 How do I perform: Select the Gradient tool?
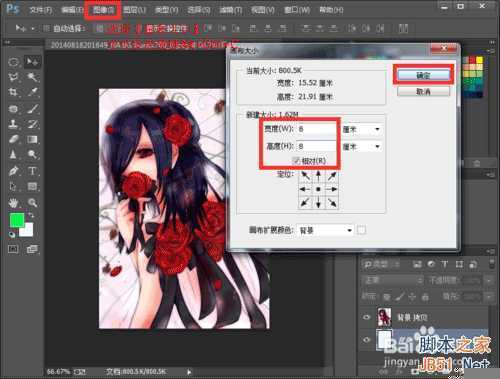tap(32, 139)
